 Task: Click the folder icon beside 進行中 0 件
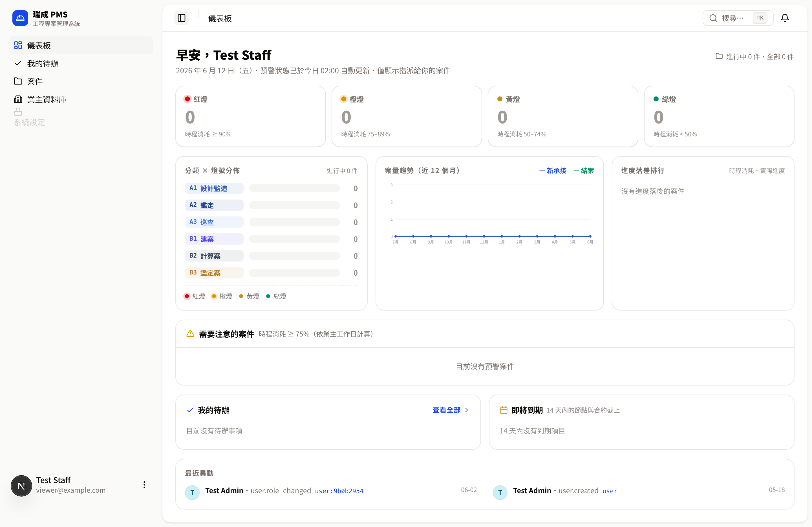719,56
